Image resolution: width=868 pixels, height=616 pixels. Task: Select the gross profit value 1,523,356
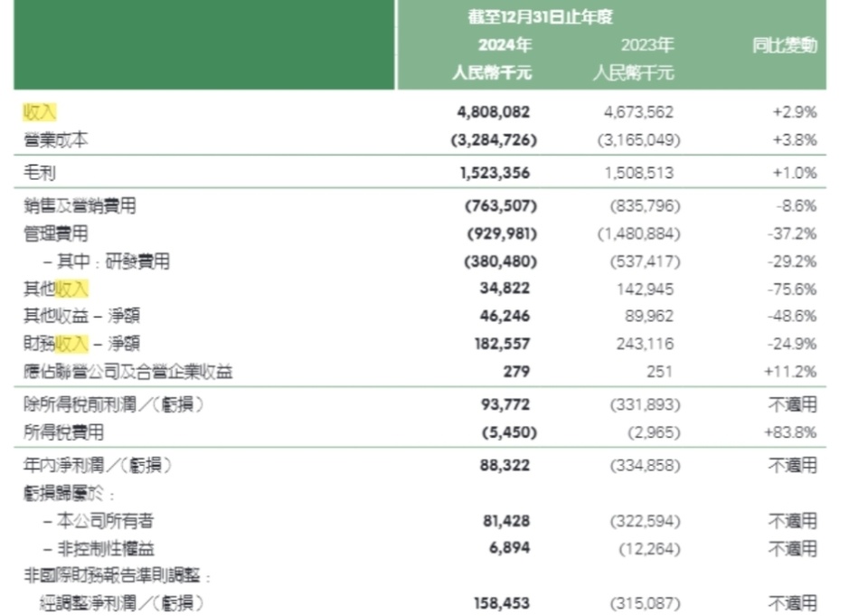(x=495, y=173)
